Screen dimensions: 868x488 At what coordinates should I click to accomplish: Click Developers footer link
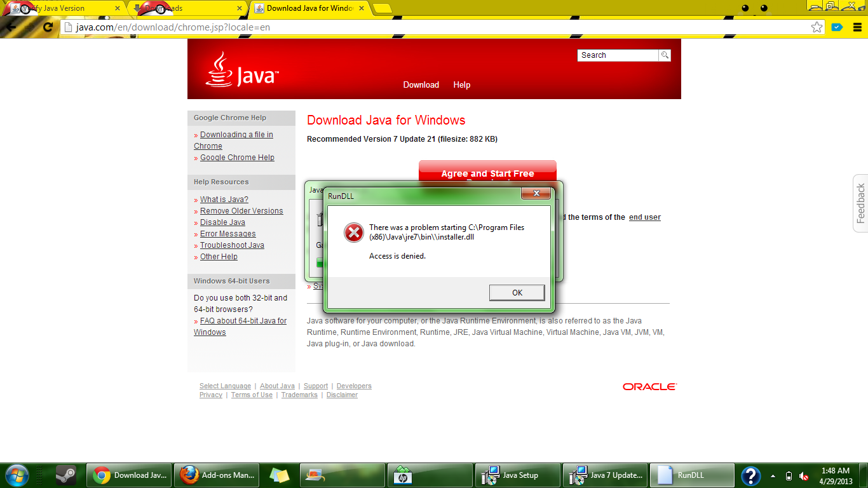pos(354,386)
